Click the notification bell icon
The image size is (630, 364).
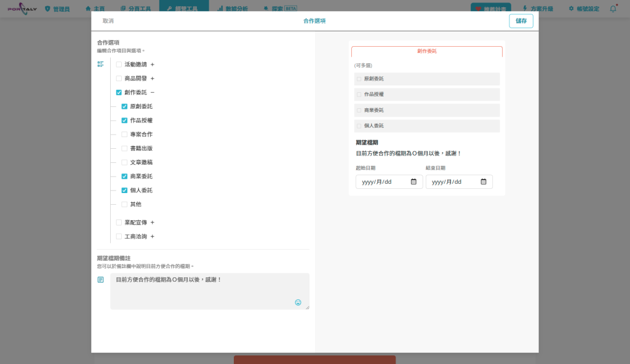(x=613, y=9)
